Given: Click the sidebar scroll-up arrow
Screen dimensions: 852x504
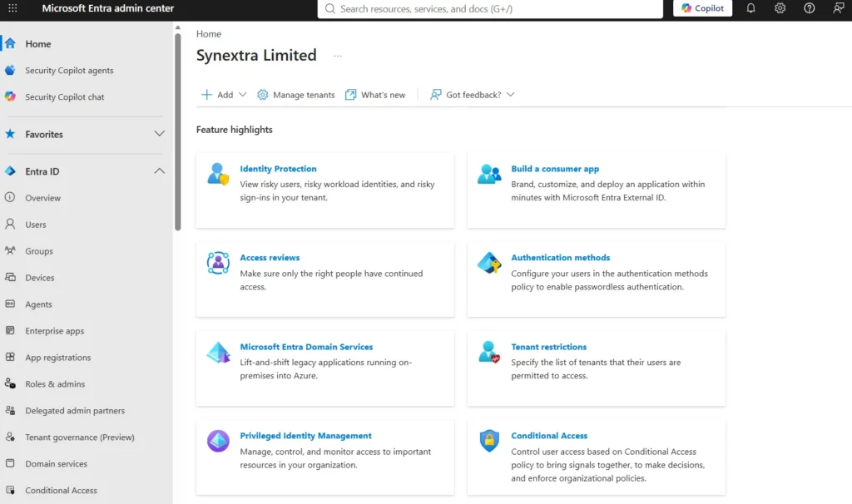Looking at the screenshot, I should click(178, 27).
